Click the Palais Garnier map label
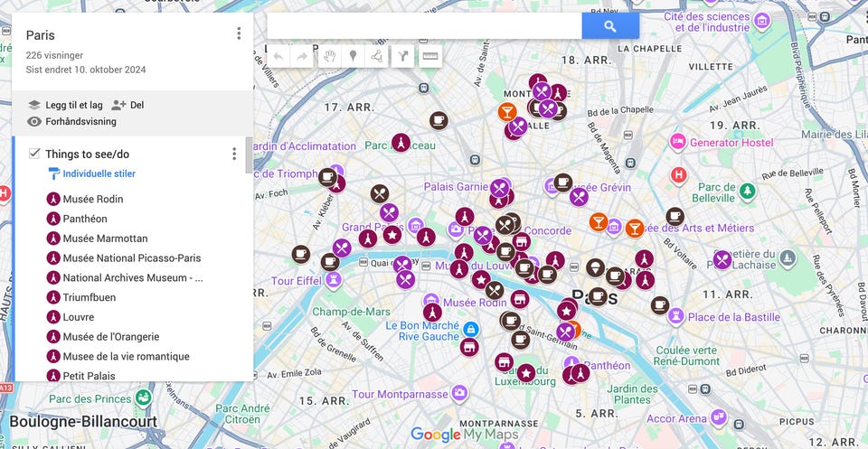Screen dimensions: 868x449 point(456,186)
